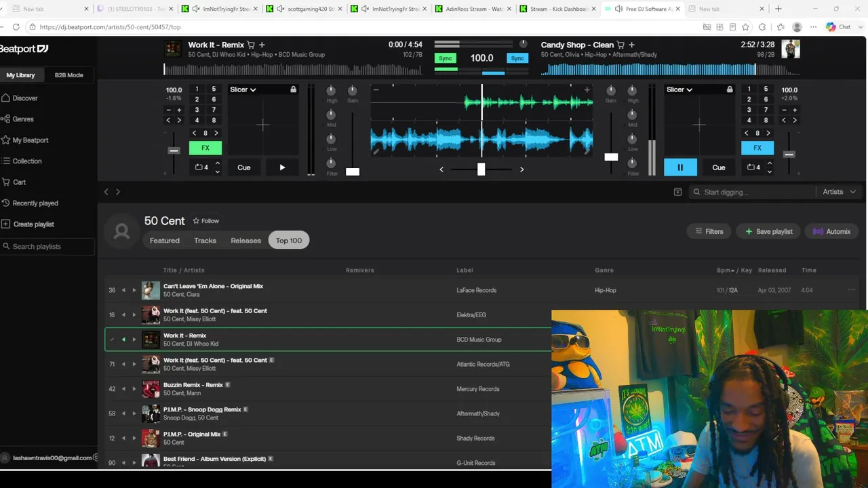Lock the left deck Slicer pad
The height and width of the screenshot is (488, 868).
[293, 89]
